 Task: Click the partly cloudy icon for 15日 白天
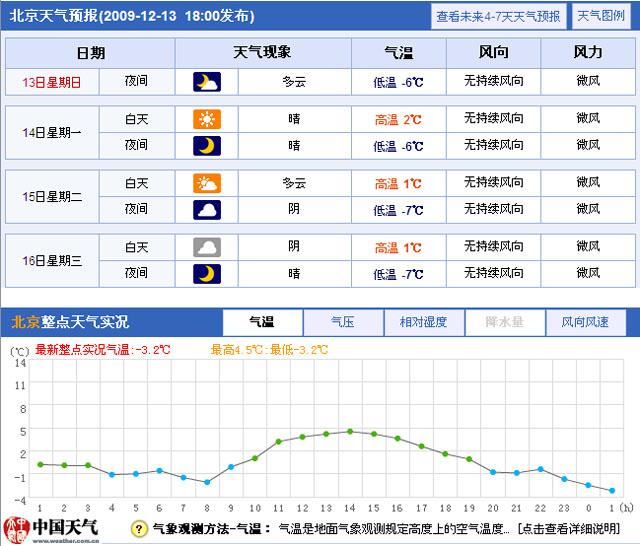click(207, 184)
